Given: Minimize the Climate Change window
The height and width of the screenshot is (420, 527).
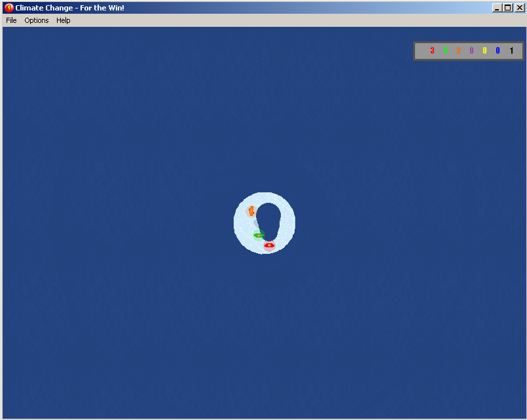Looking at the screenshot, I should point(497,8).
